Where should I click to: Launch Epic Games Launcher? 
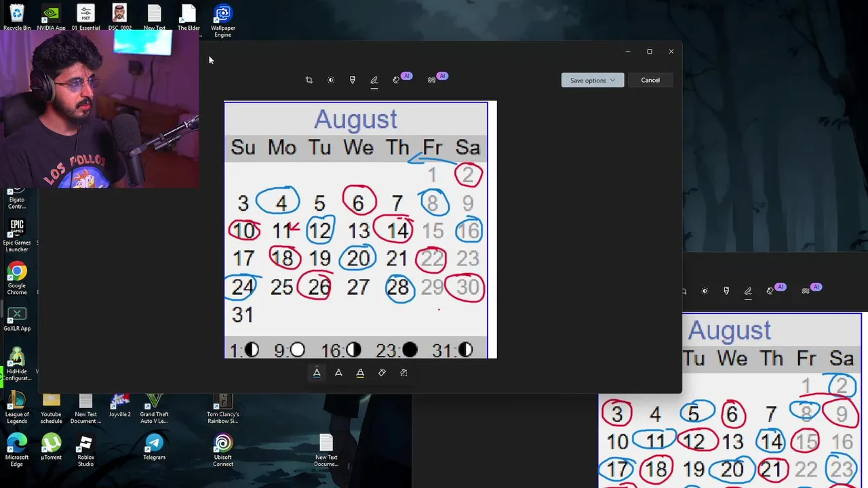pyautogui.click(x=17, y=235)
